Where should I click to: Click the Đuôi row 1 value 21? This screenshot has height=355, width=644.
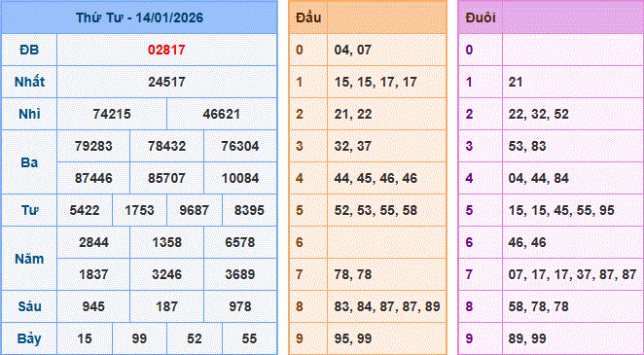coord(516,82)
